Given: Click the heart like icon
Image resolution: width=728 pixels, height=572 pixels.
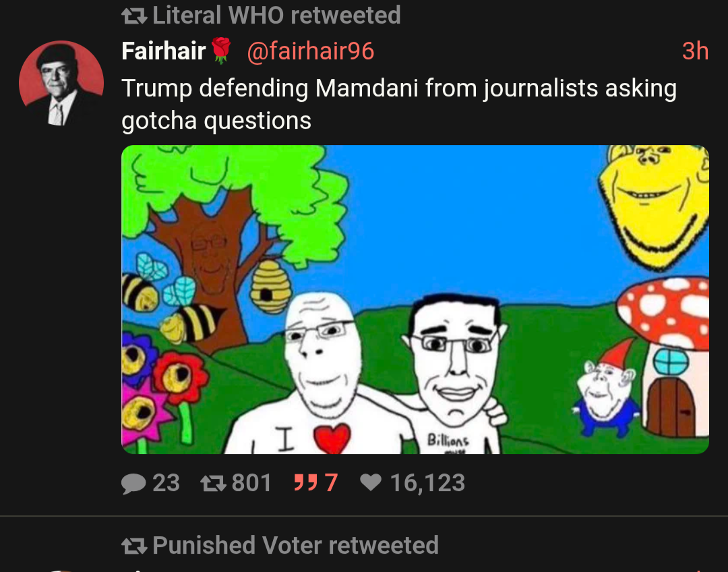Looking at the screenshot, I should (x=371, y=483).
